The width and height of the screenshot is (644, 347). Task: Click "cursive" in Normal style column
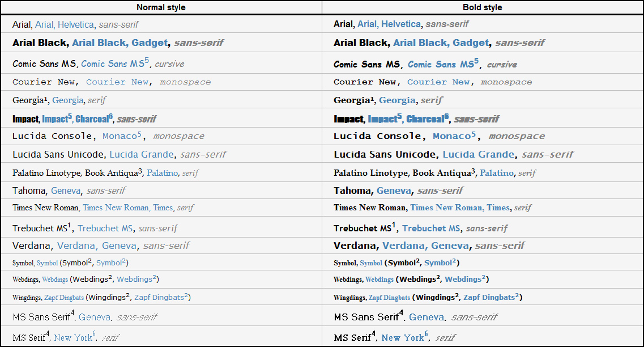click(x=169, y=64)
